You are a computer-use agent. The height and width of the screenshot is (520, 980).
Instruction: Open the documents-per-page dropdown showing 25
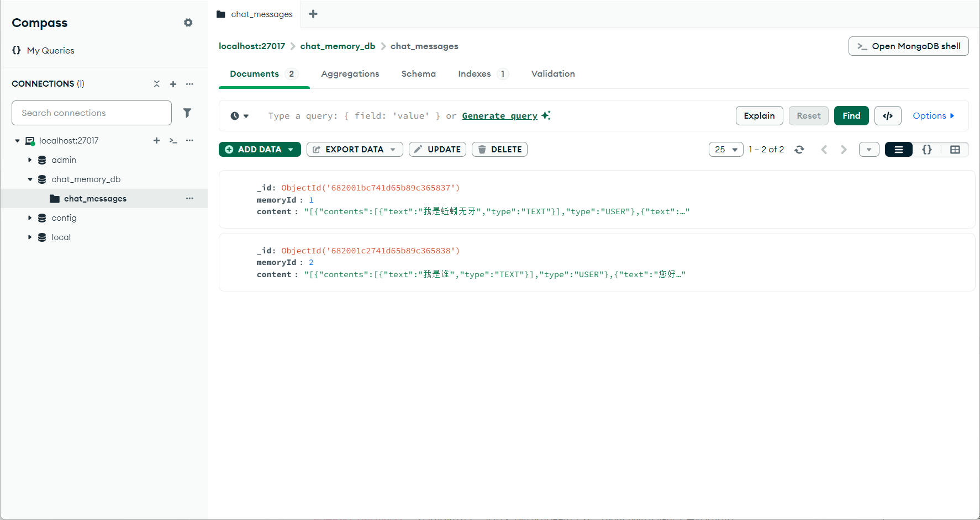pyautogui.click(x=725, y=149)
